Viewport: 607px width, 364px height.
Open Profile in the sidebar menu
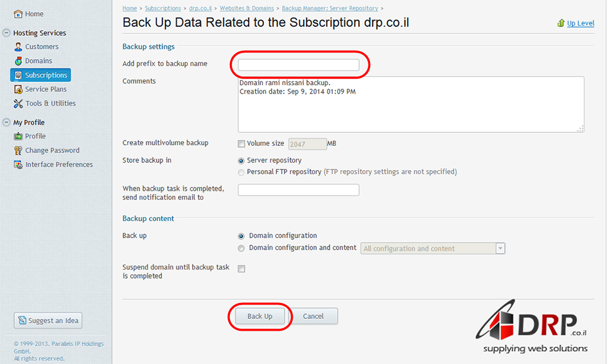(35, 136)
